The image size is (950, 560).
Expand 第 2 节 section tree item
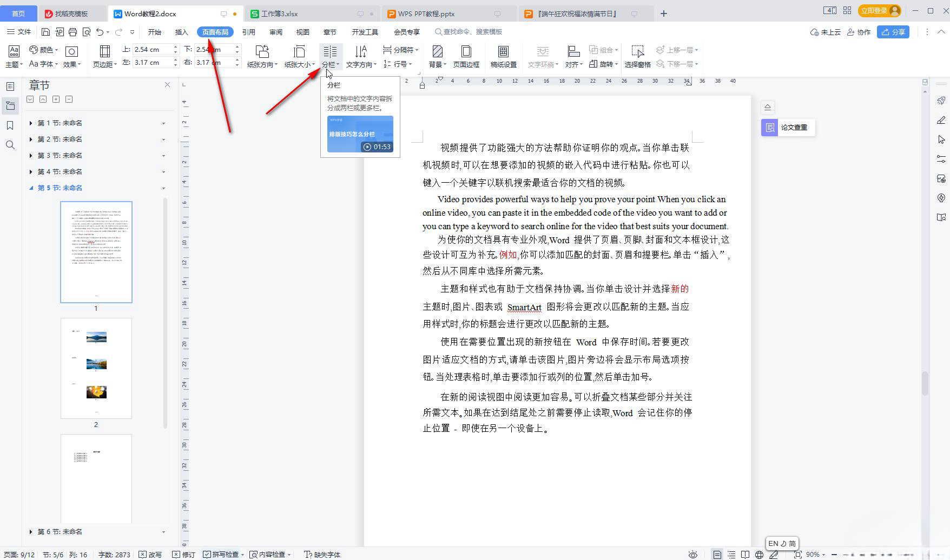31,139
